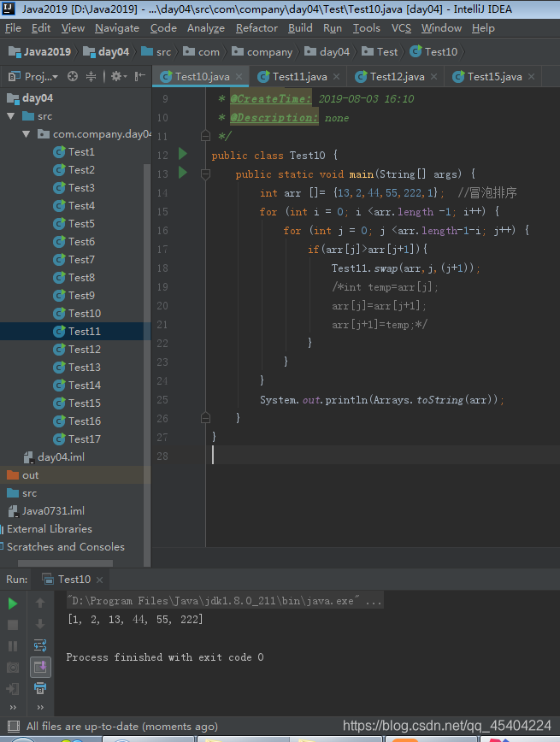This screenshot has width=560, height=742.
Task: Toggle Scroll to end in the Run panel
Action: coord(40,667)
